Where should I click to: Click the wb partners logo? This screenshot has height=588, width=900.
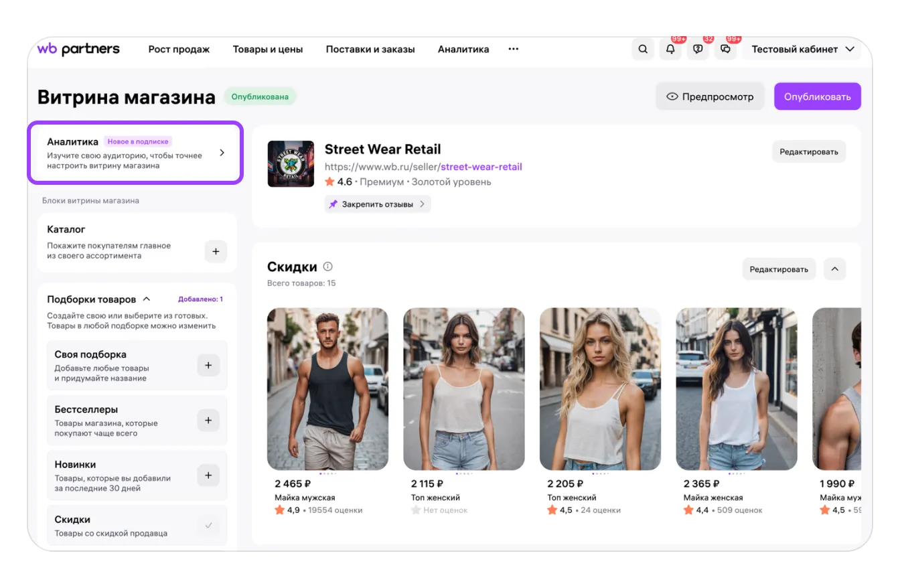tap(78, 49)
